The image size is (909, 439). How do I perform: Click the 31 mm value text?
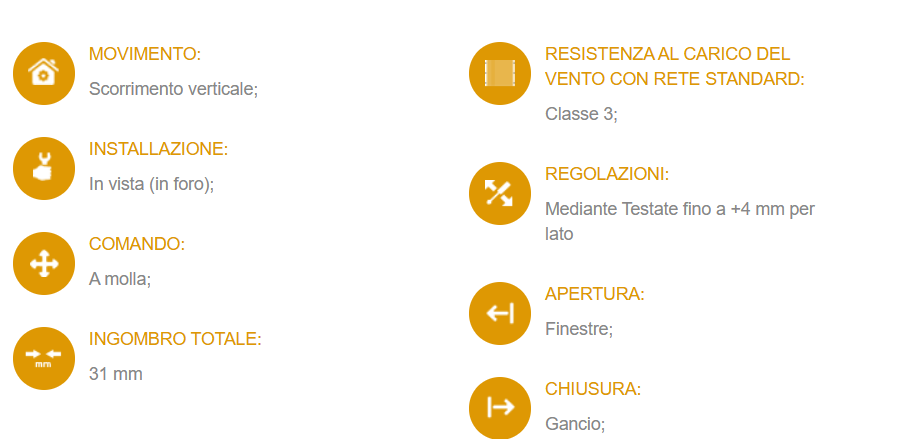click(115, 374)
